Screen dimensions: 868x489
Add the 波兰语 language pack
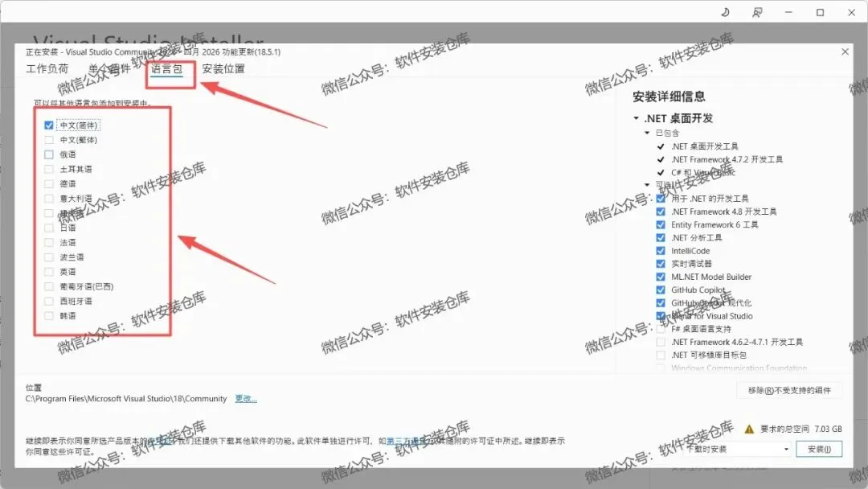click(49, 257)
